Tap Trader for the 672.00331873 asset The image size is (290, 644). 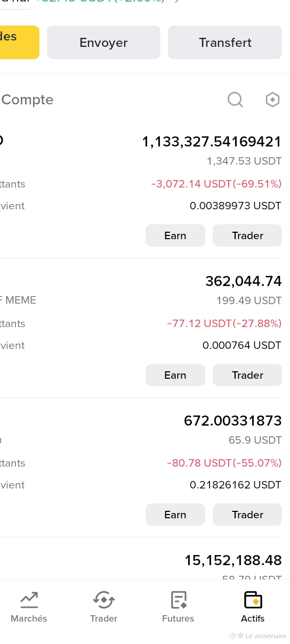(x=247, y=515)
